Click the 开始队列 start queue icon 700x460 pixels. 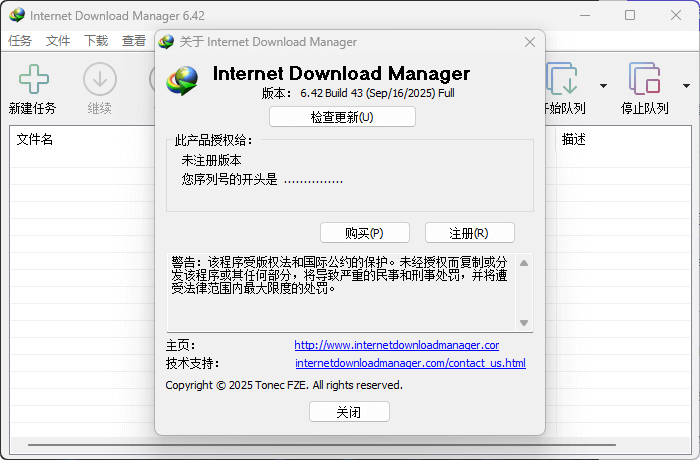tap(562, 79)
